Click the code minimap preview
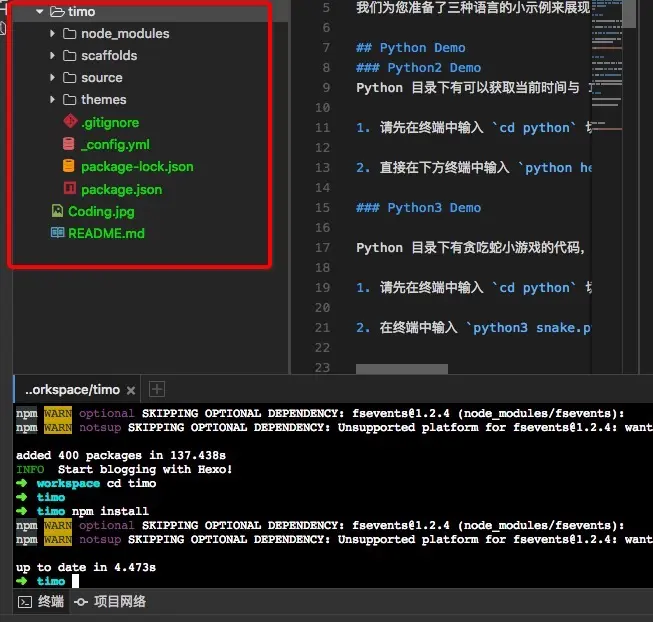The image size is (653, 622). pyautogui.click(x=607, y=67)
